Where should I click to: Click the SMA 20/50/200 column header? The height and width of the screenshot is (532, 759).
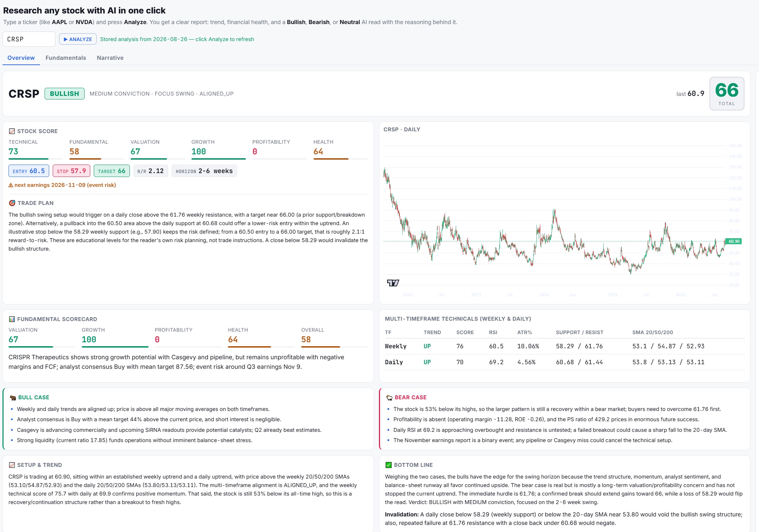tap(652, 332)
